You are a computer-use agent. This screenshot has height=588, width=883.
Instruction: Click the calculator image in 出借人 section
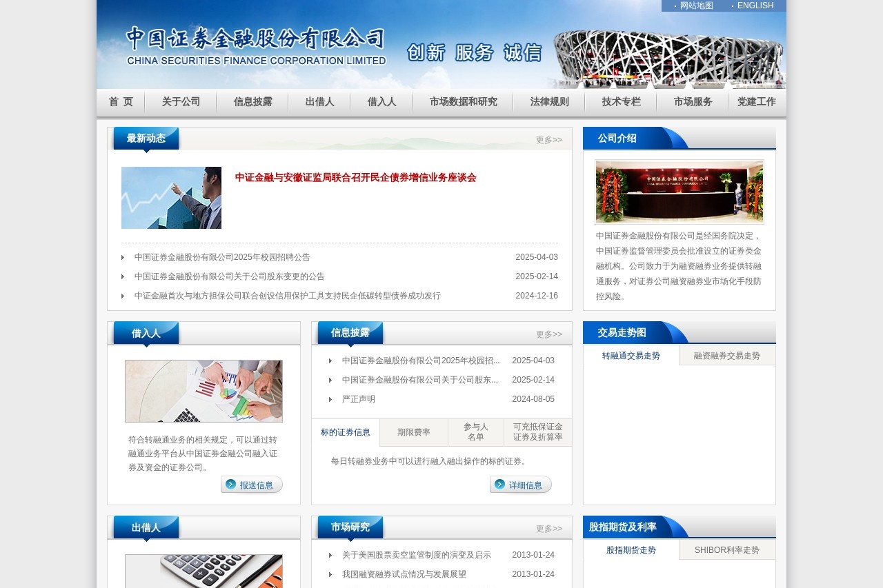[204, 571]
